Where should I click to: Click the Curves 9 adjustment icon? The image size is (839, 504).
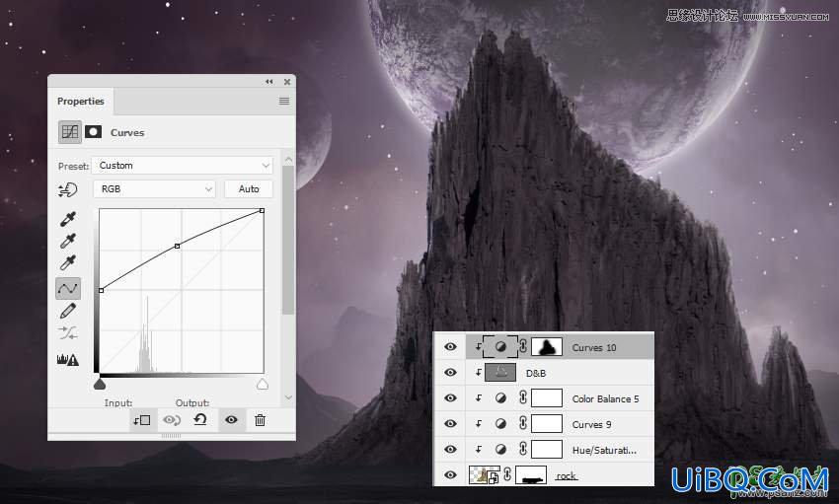click(x=500, y=424)
